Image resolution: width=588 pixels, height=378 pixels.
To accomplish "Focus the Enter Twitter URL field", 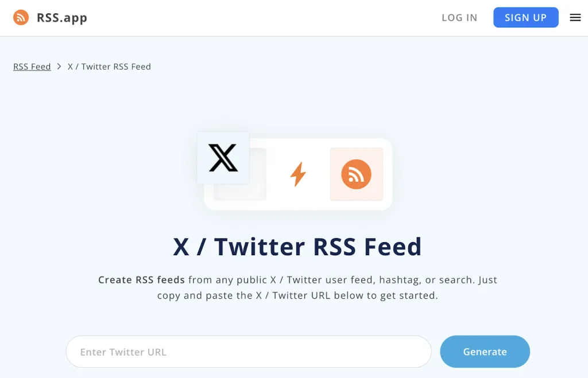I will tap(249, 352).
